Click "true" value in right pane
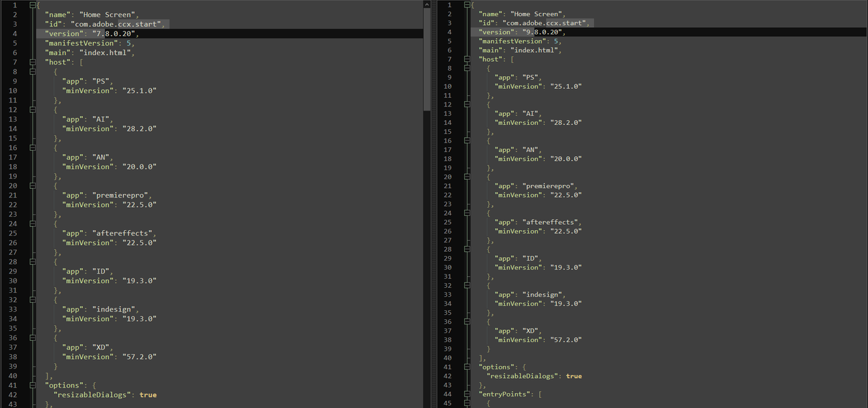Viewport: 868px width, 408px height. pyautogui.click(x=574, y=376)
